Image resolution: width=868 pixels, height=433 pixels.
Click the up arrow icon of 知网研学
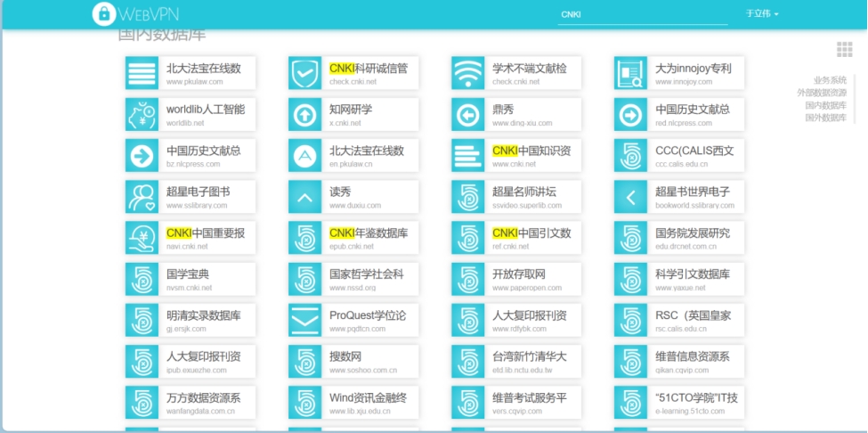point(304,114)
